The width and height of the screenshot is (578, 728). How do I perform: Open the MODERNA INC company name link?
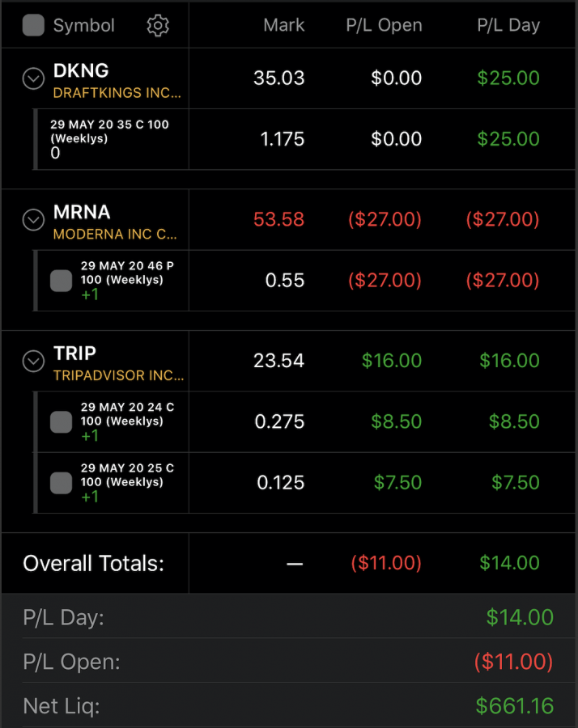115,234
